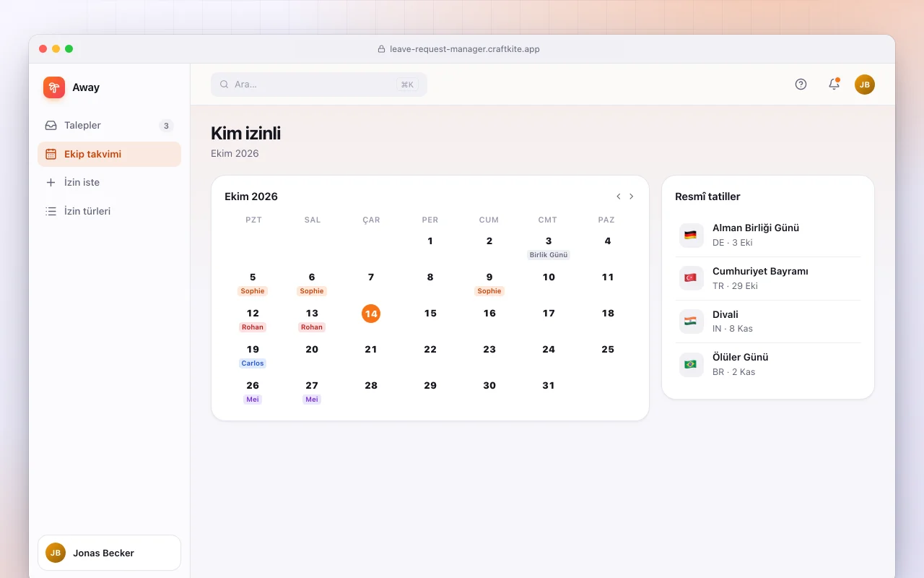Viewport: 924px width, 578px height.
Task: Open the Divali holiday entry
Action: pyautogui.click(x=768, y=321)
